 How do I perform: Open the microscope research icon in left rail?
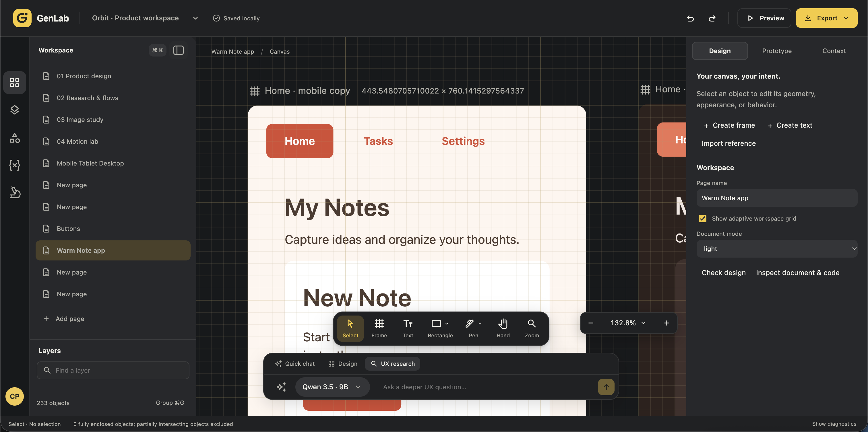pyautogui.click(x=14, y=192)
